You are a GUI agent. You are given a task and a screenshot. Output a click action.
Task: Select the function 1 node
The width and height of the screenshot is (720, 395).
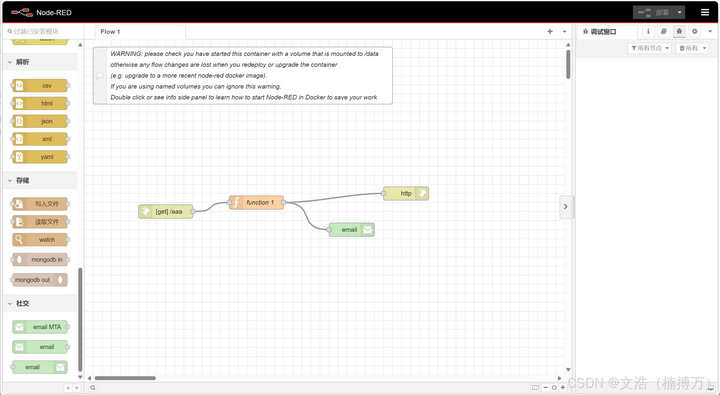pyautogui.click(x=256, y=203)
